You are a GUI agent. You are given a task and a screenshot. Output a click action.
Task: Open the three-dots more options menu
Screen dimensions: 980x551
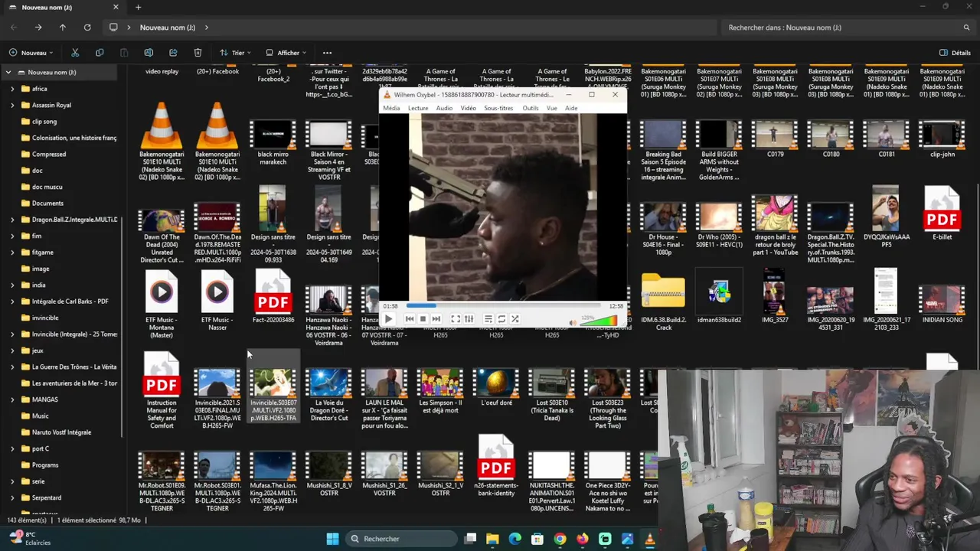pyautogui.click(x=327, y=53)
